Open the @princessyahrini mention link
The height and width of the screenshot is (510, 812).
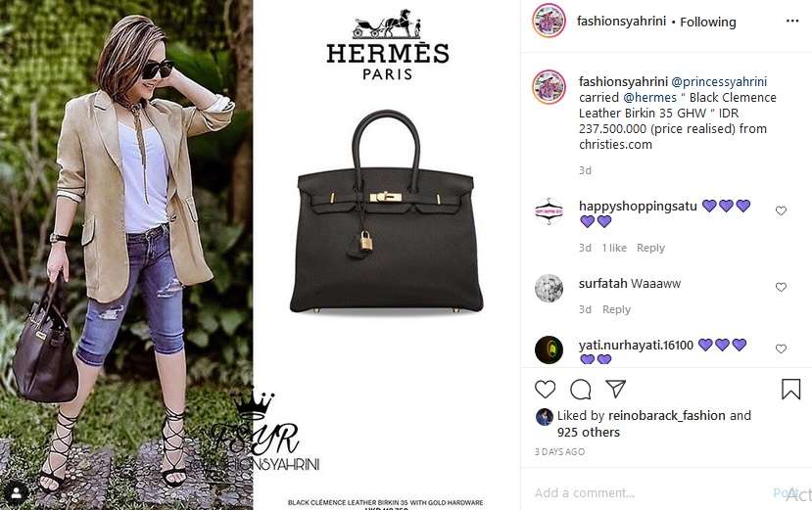tap(719, 82)
